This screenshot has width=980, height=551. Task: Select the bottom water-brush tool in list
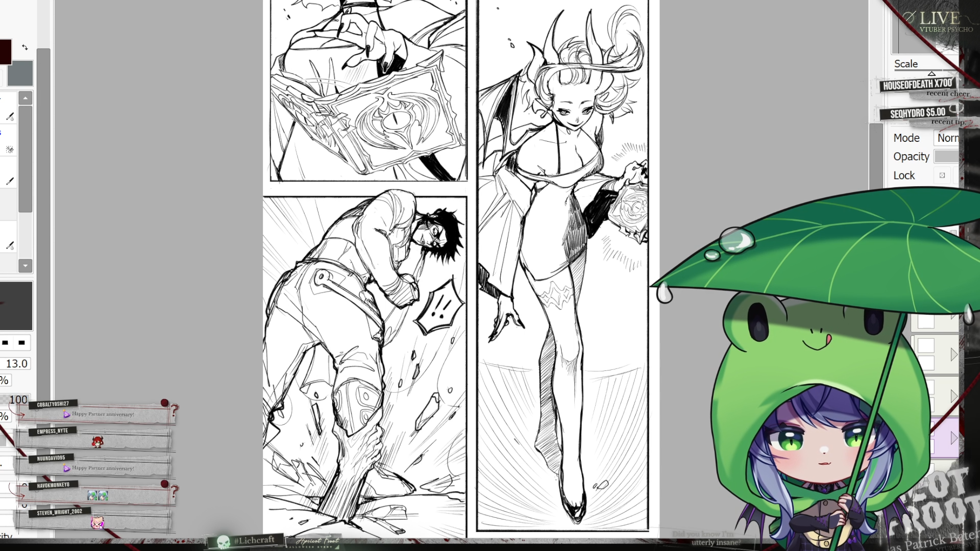coord(10,245)
